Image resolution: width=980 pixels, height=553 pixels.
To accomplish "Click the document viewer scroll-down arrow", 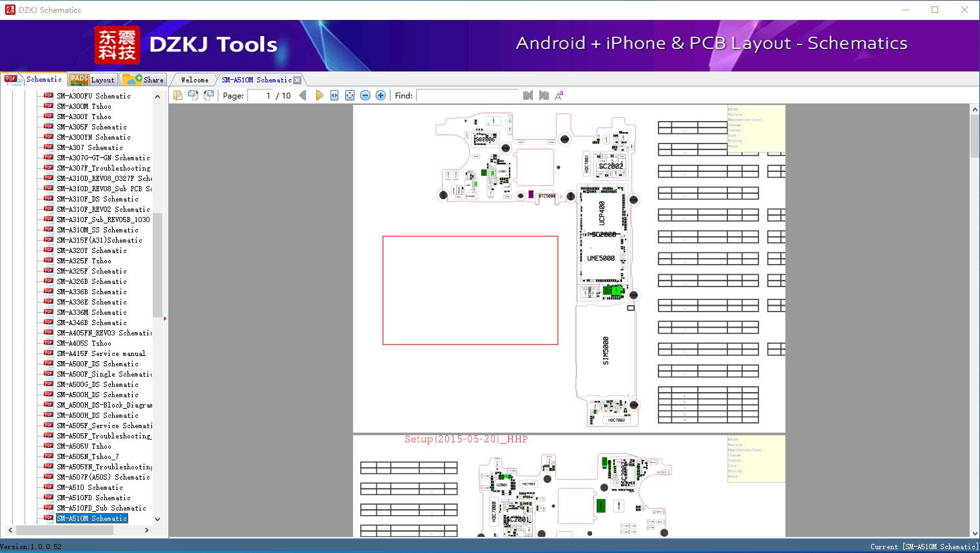I will click(974, 532).
